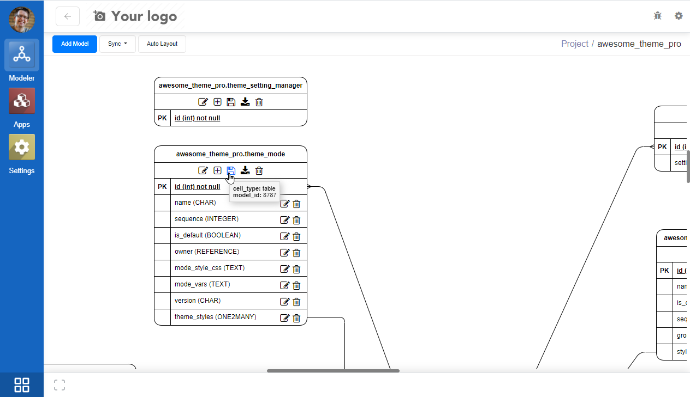This screenshot has height=397, width=690.
Task: Toggle fullscreen with the bottom expand icon
Action: 59,385
